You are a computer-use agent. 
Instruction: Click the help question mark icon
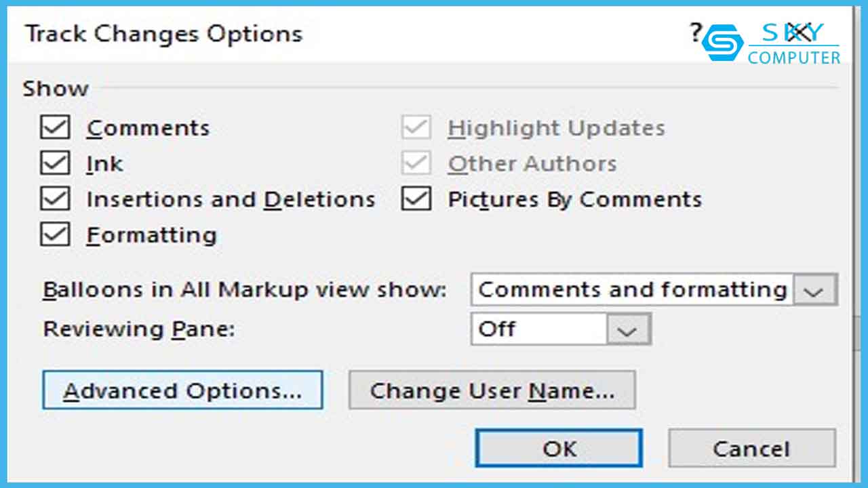pos(695,33)
